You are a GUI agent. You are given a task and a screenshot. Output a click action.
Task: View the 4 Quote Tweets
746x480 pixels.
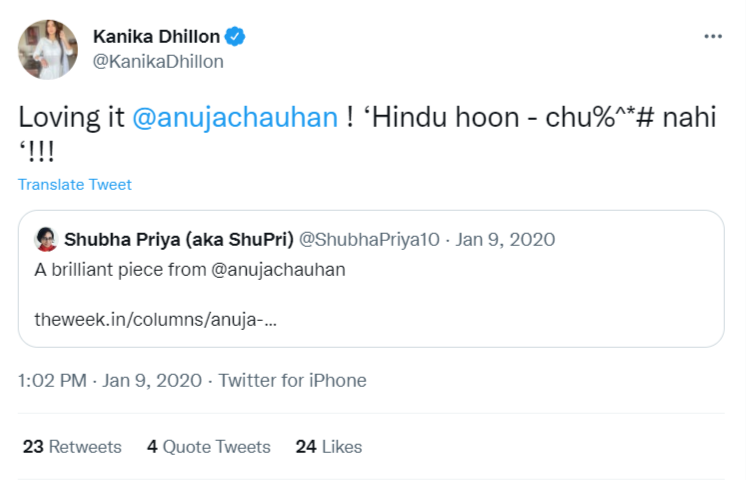tap(209, 447)
